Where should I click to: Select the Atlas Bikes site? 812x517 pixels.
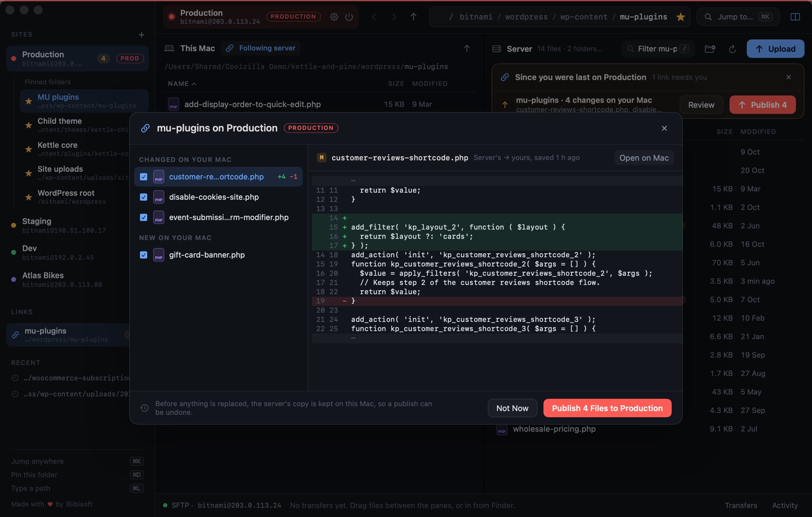tap(77, 279)
